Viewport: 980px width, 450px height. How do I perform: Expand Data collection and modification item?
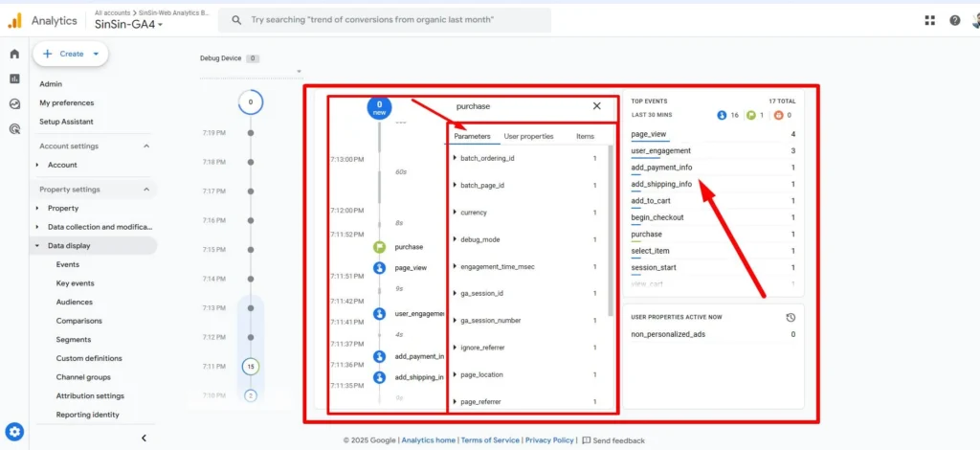pyautogui.click(x=37, y=227)
